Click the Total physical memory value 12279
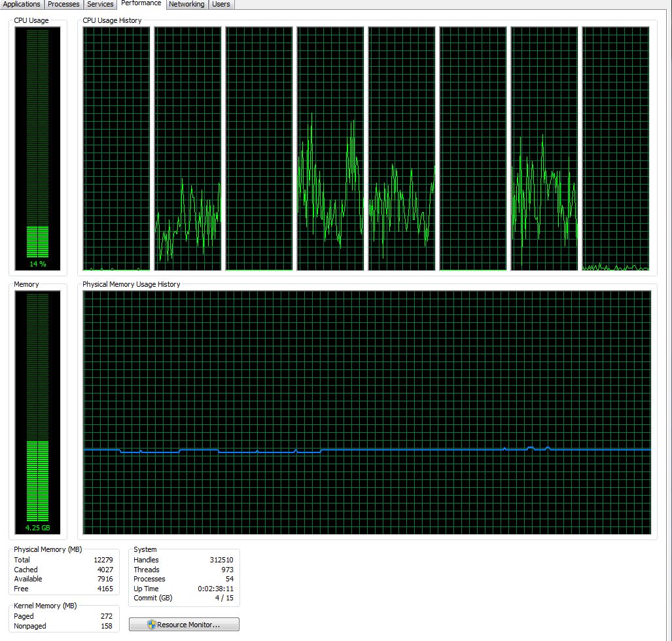 tap(103, 560)
